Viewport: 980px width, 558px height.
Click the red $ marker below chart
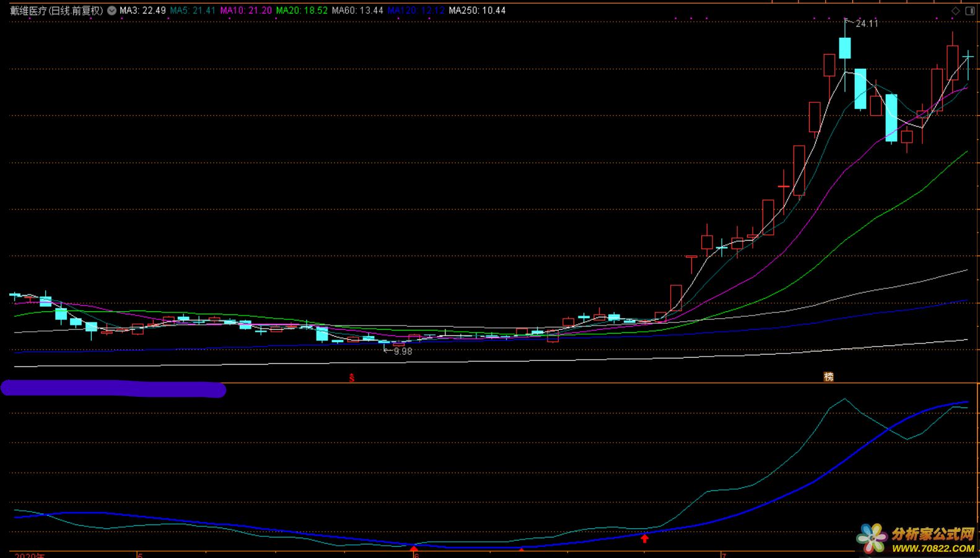352,377
